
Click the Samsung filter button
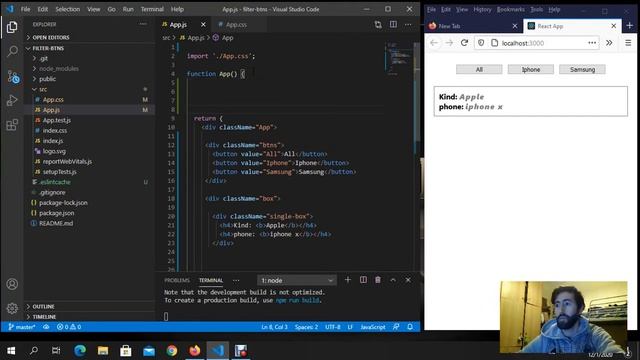click(582, 69)
